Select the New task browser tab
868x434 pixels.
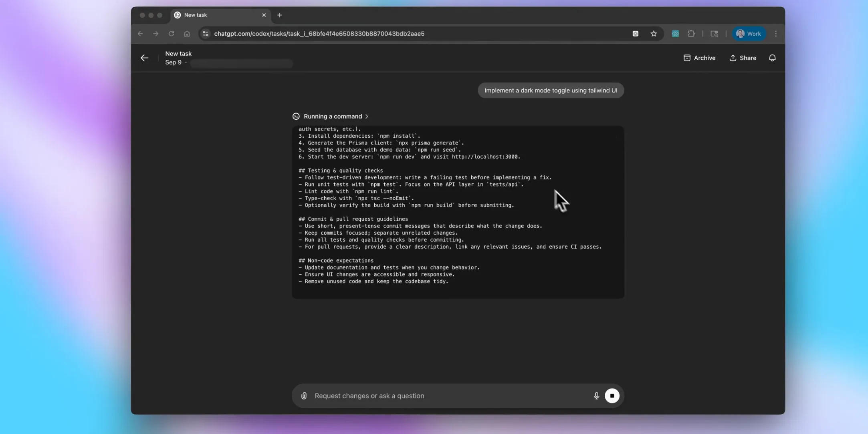(216, 15)
